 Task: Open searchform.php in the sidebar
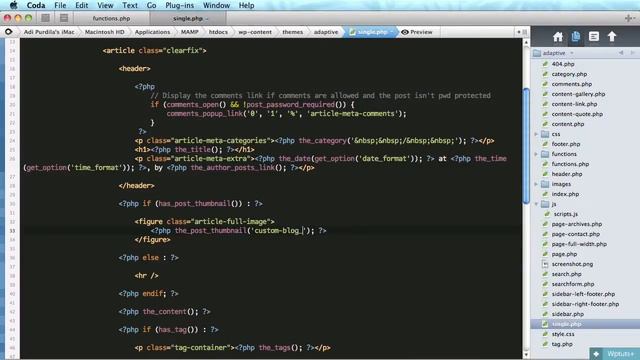click(573, 284)
